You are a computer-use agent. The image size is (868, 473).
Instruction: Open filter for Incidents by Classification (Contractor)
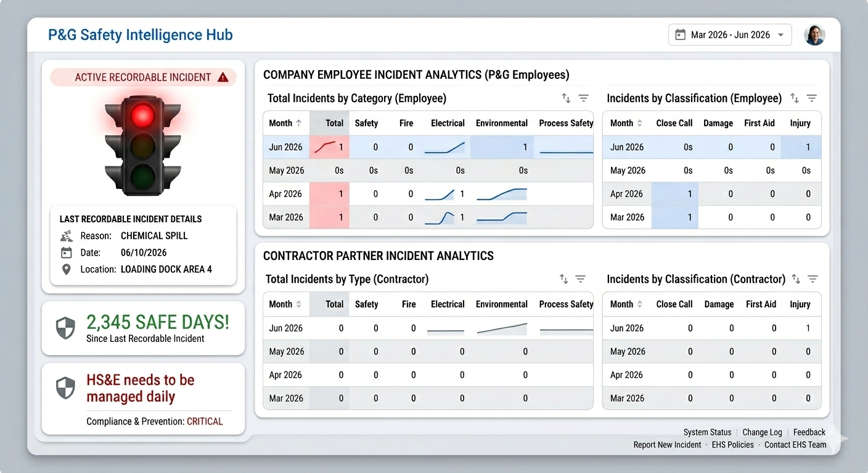(x=813, y=279)
